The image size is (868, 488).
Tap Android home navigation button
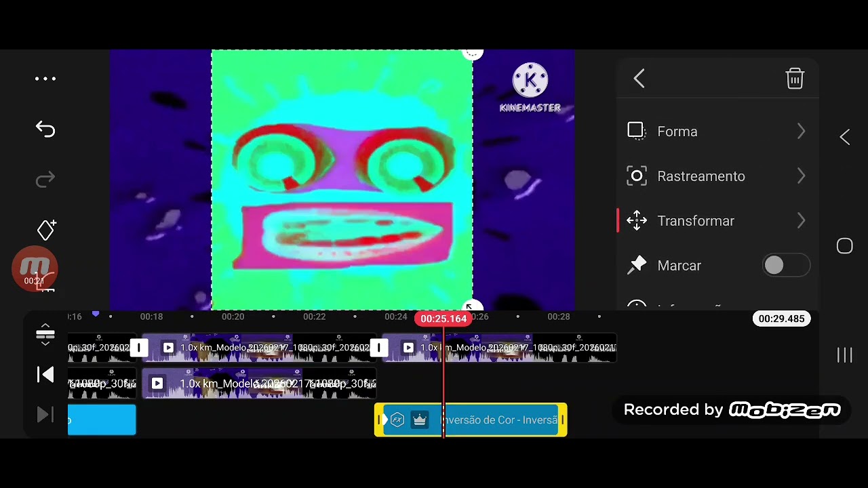pos(845,246)
